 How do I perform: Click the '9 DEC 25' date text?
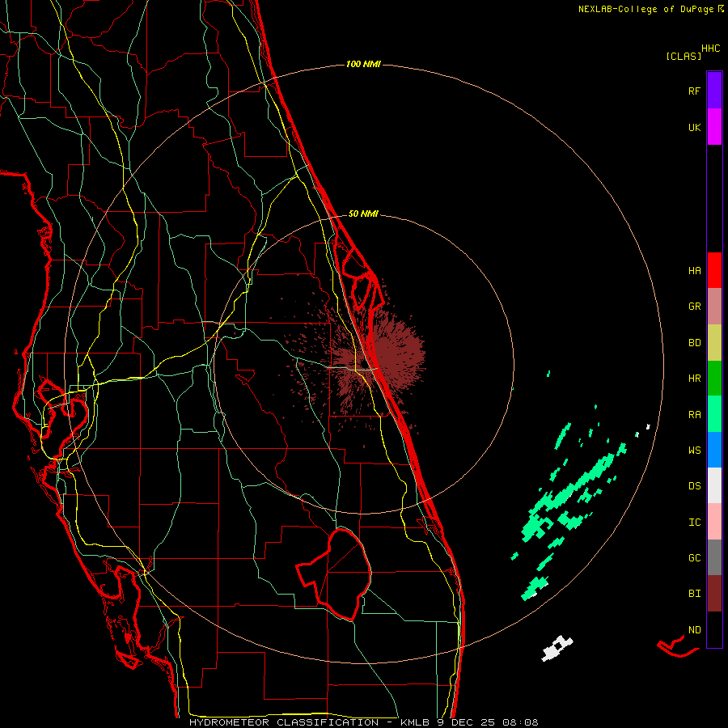tap(466, 722)
